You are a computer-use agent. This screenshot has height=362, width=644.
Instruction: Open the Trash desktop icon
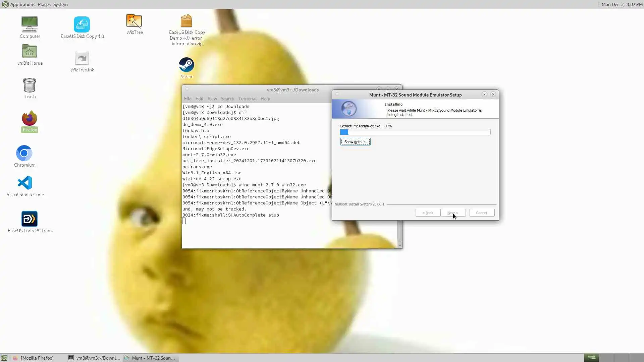30,86
